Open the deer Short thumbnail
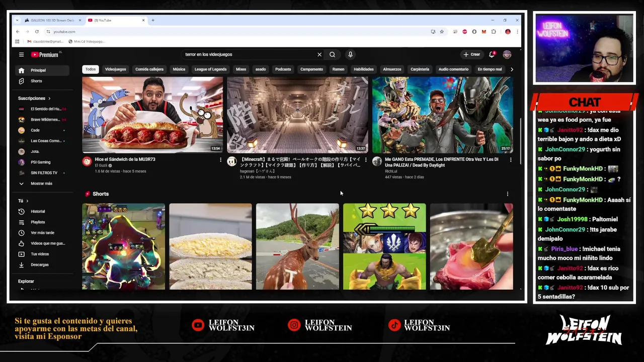644x362 pixels. click(297, 246)
